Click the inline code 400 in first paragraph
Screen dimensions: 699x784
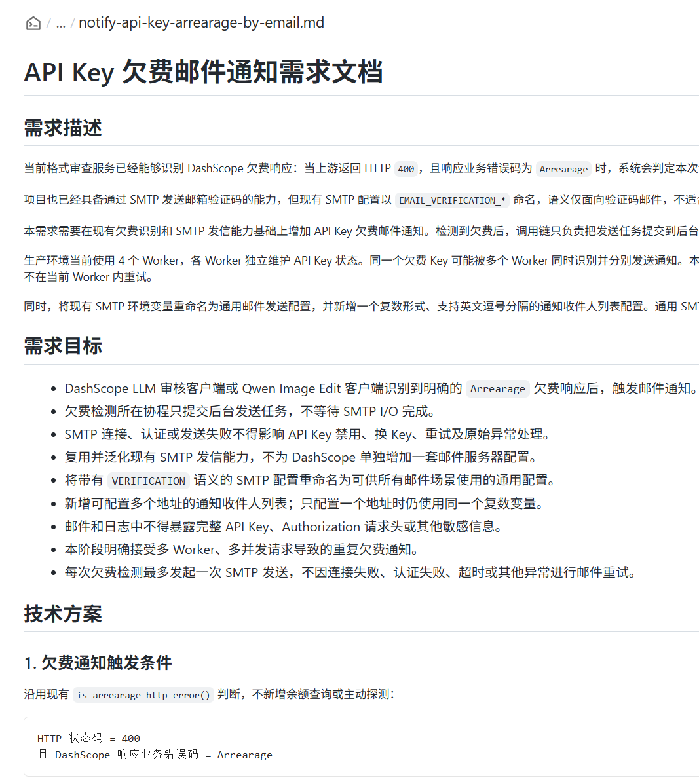tap(406, 169)
